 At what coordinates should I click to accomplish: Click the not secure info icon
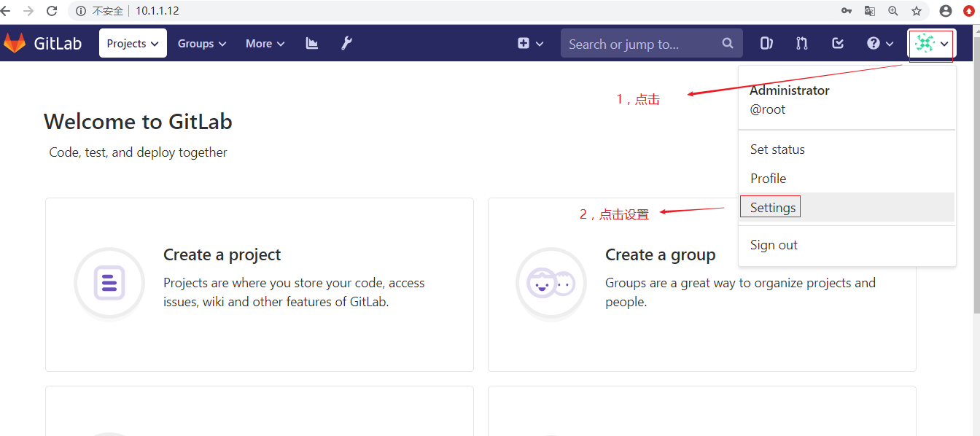click(81, 11)
